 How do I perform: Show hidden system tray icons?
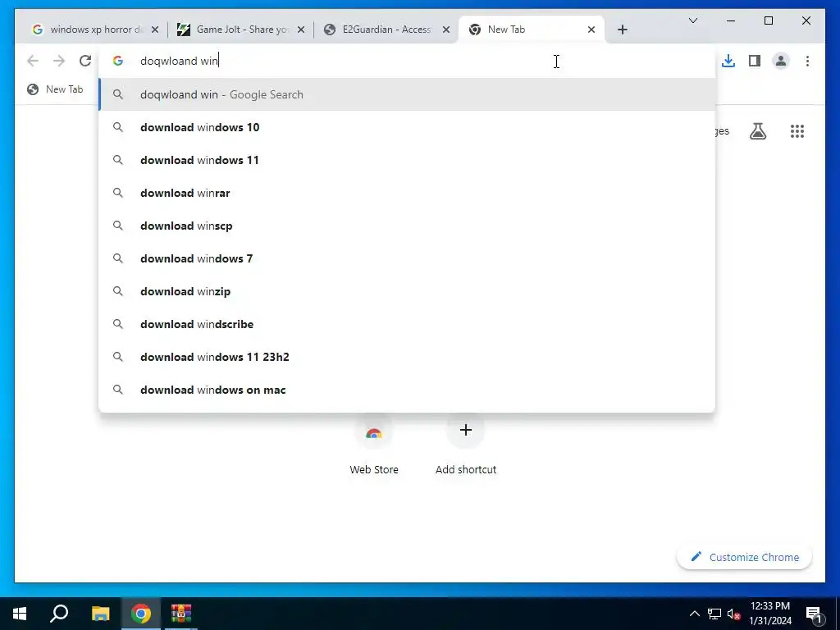694,614
